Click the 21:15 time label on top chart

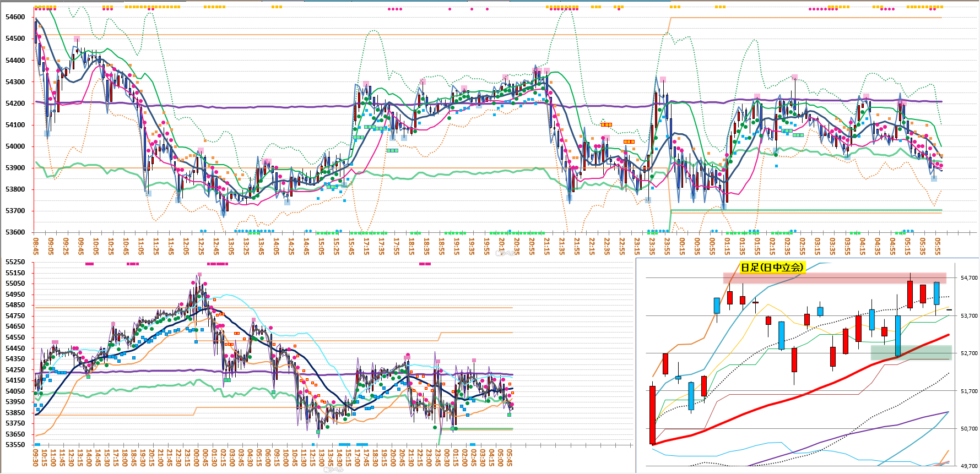point(547,246)
